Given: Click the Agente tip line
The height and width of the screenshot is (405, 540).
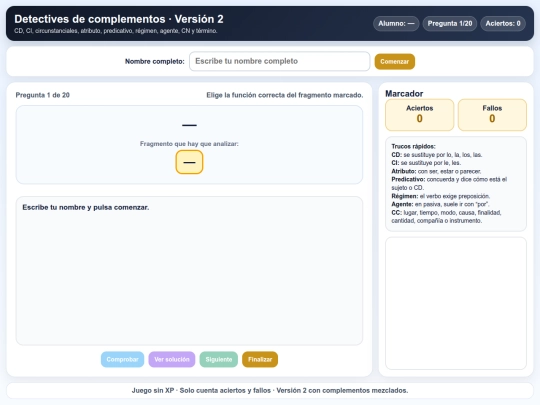Looking at the screenshot, I should (440, 204).
